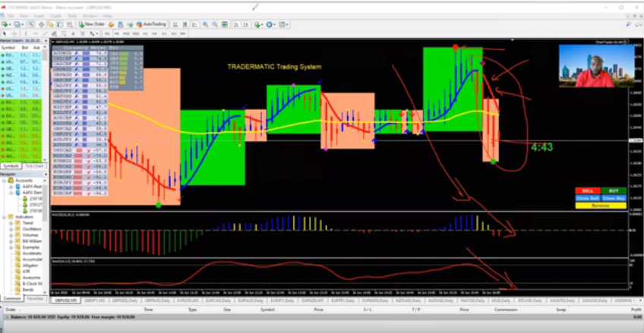Click the New Chart toolbar icon
This screenshot has height=333, width=644.
pos(5,24)
